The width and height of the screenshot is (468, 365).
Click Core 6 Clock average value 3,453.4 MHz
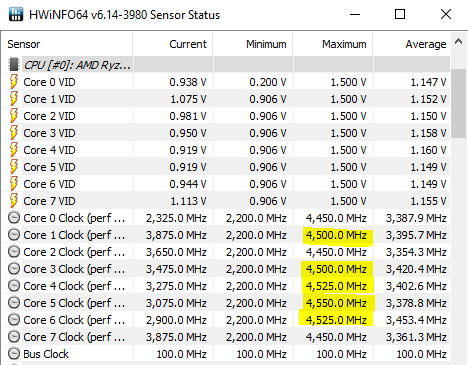tap(416, 320)
